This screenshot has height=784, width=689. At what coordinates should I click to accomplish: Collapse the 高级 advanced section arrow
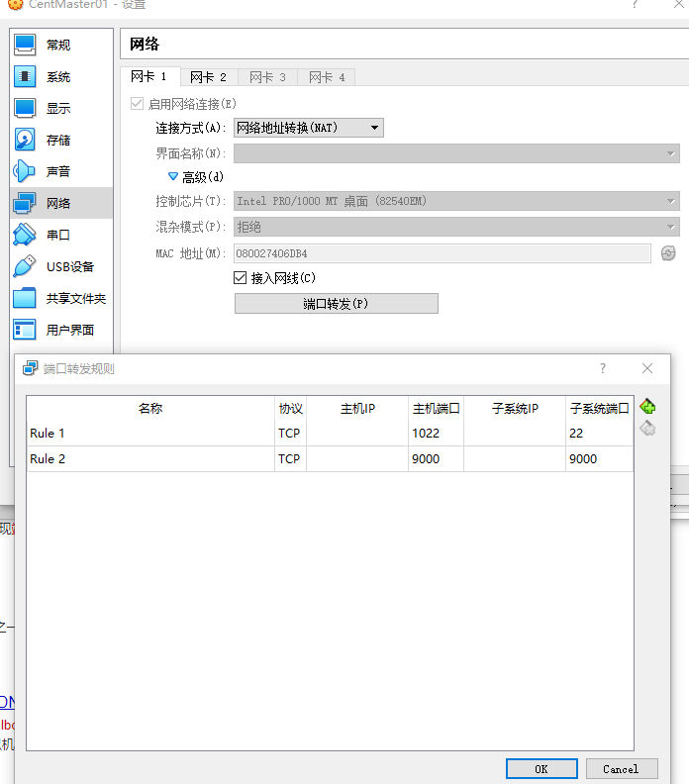coord(173,177)
